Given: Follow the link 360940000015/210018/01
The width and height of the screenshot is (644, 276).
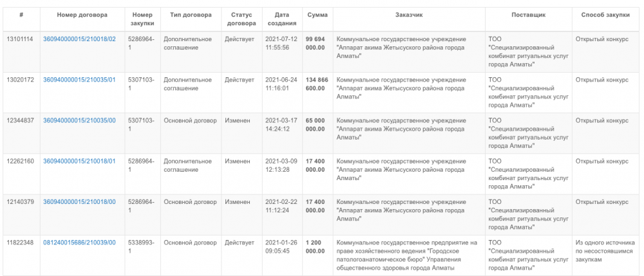Looking at the screenshot, I should 79,161.
